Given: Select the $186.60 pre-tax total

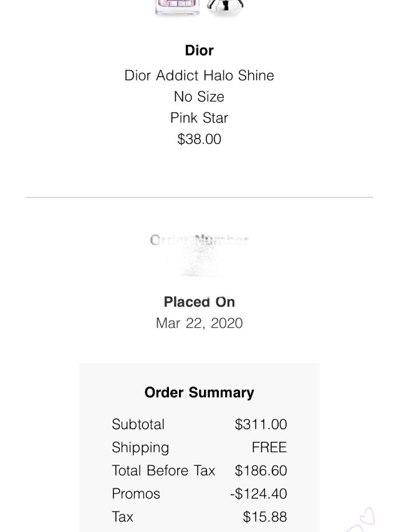Looking at the screenshot, I should [261, 470].
